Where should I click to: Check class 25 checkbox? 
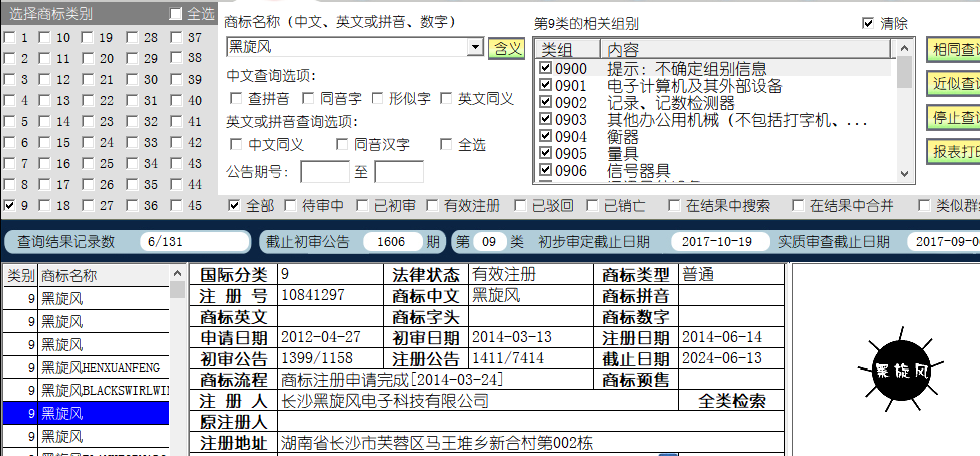[x=88, y=164]
